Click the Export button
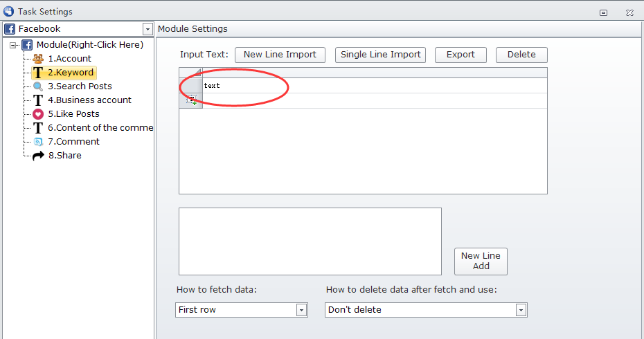The image size is (644, 339). (460, 55)
